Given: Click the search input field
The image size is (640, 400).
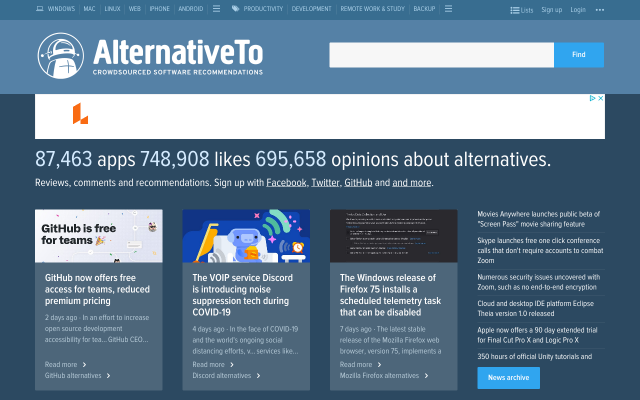Looking at the screenshot, I should [x=442, y=55].
